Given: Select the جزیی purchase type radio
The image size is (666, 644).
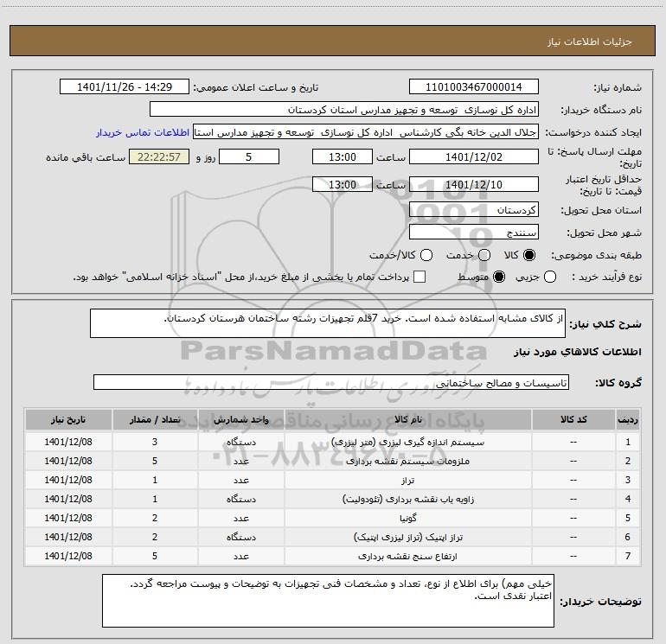Looking at the screenshot, I should pos(550,277).
